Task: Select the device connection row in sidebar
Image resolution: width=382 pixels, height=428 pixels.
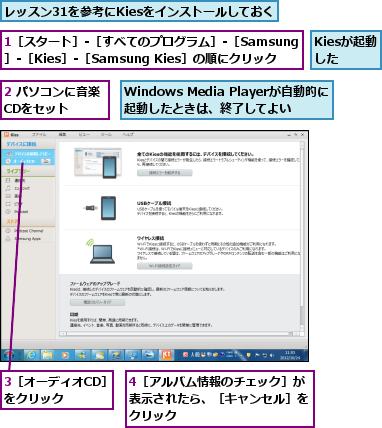Action: click(28, 154)
